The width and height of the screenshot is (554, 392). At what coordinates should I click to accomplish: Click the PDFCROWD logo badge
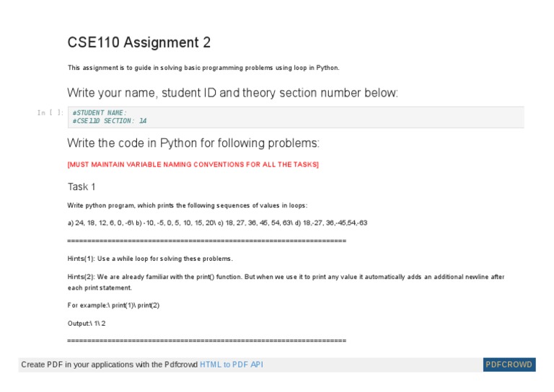pos(509,365)
